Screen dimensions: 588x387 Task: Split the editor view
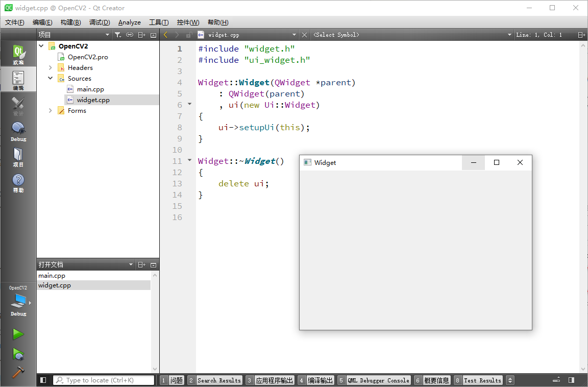point(582,35)
